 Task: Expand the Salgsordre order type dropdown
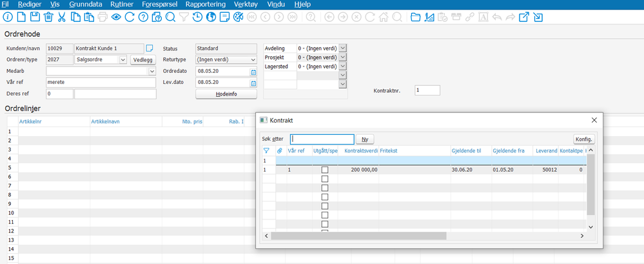click(x=122, y=59)
